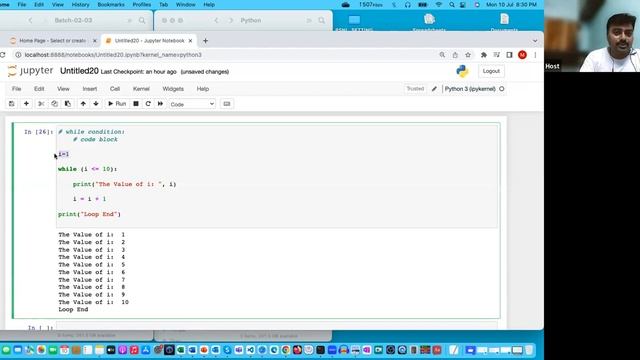The height and width of the screenshot is (360, 640).
Task: Share this page via the share icon
Action: [455, 55]
